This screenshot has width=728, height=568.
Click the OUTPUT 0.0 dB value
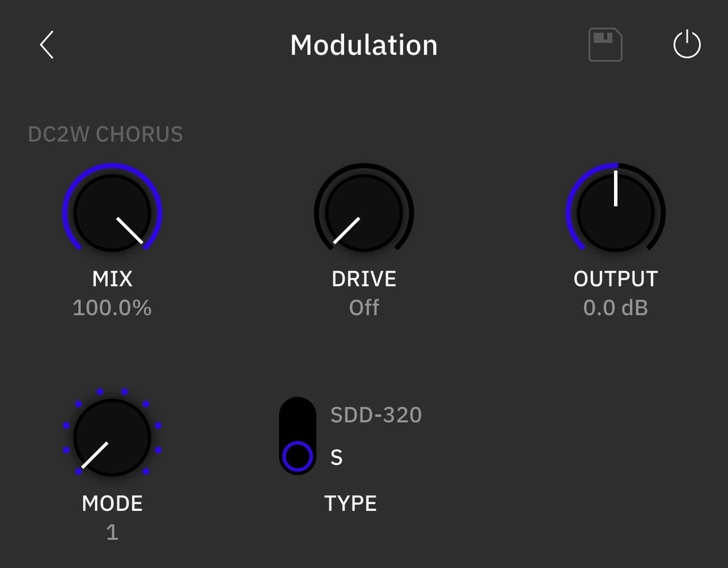click(x=615, y=308)
